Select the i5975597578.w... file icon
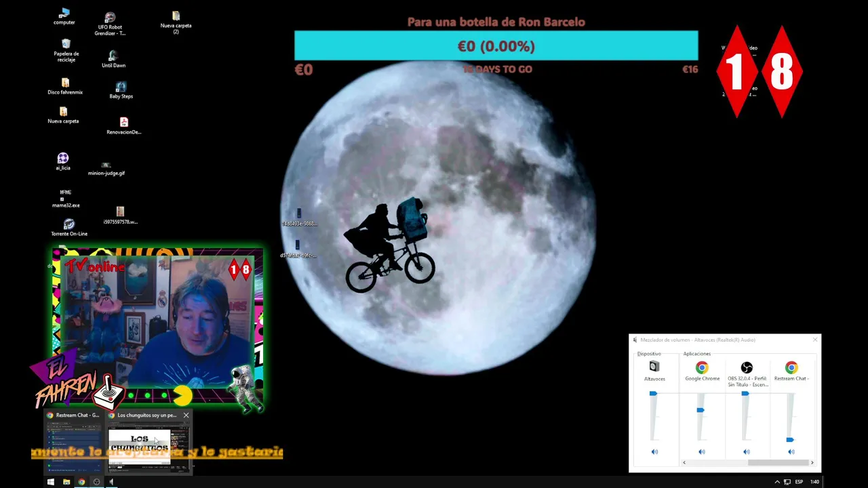Viewport: 868px width, 488px height. point(120,216)
